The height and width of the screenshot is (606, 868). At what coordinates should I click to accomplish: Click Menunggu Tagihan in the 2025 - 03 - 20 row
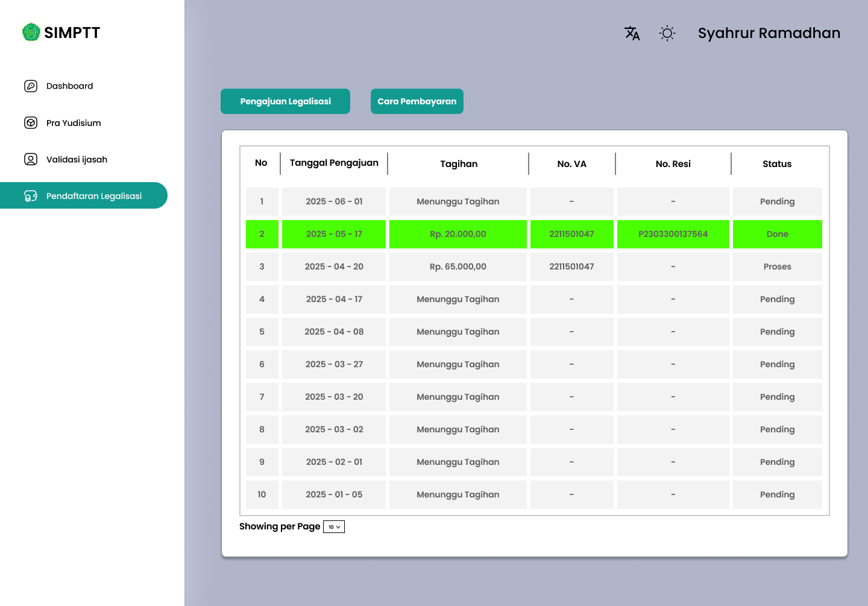pyautogui.click(x=458, y=397)
